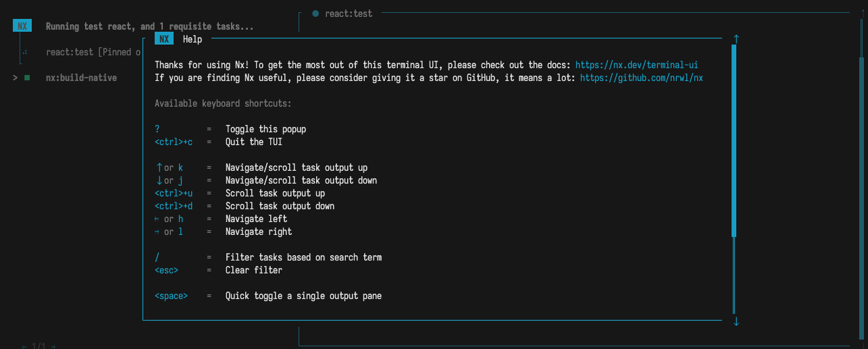Click the <space> quick toggle shortcut key
Viewport: 868px width, 349px height.
171,296
